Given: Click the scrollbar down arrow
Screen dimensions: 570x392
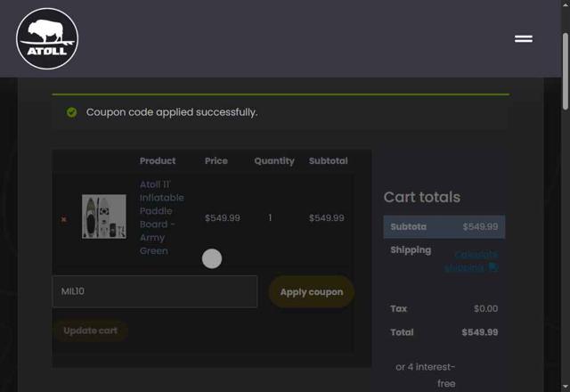Looking at the screenshot, I should point(566,387).
